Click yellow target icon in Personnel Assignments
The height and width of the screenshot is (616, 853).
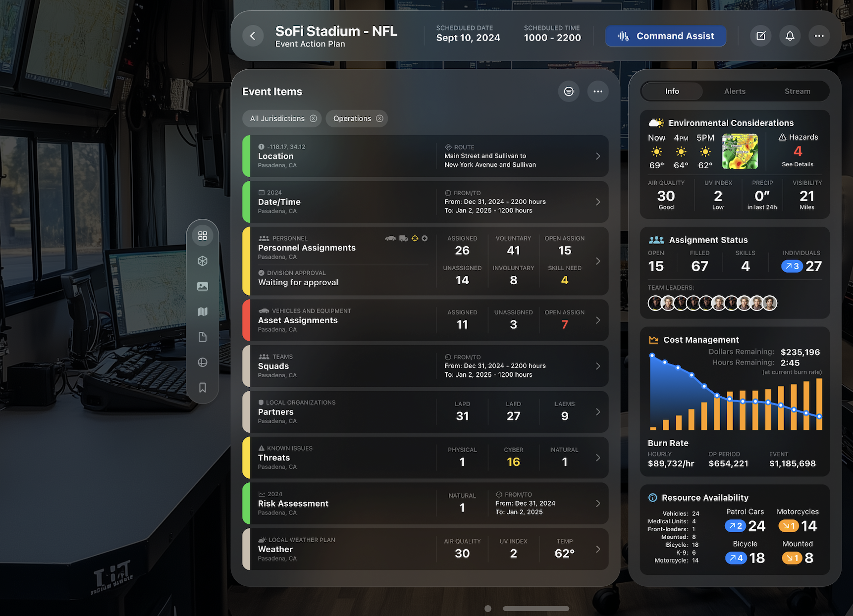click(x=415, y=238)
